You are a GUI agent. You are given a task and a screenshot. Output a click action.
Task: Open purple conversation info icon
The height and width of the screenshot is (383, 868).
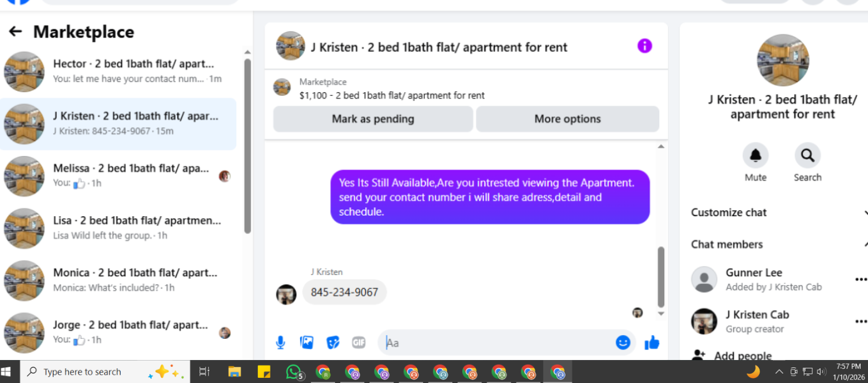click(644, 46)
